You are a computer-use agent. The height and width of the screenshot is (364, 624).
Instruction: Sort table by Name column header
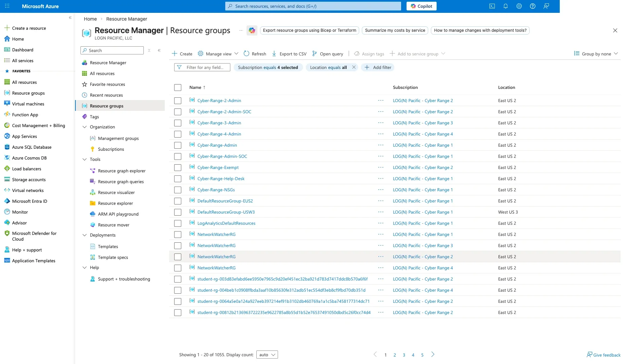coord(197,87)
